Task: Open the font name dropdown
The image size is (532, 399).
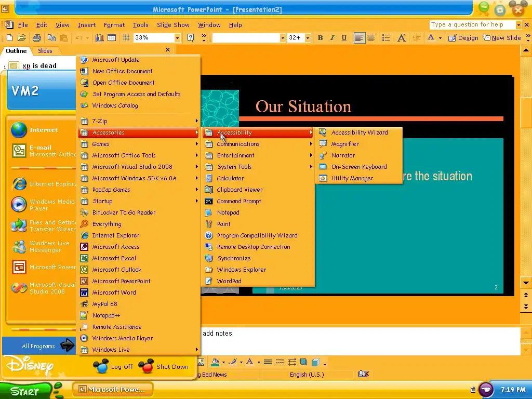Action: [x=282, y=38]
